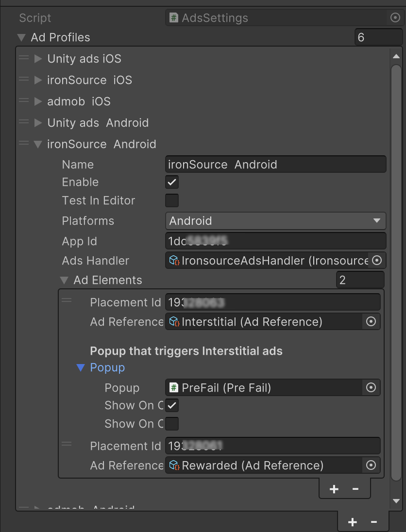Screen dimensions: 406x532
Task: Disable the Enable checkbox
Action: click(172, 183)
